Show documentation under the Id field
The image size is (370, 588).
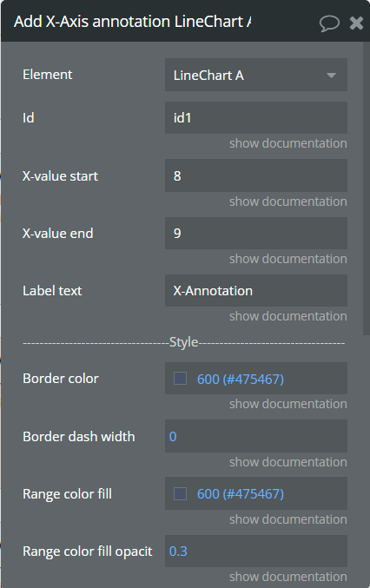click(287, 143)
